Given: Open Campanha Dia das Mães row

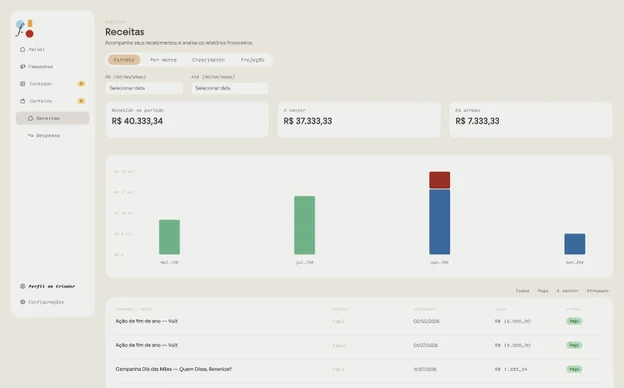Looking at the screenshot, I should [358, 369].
